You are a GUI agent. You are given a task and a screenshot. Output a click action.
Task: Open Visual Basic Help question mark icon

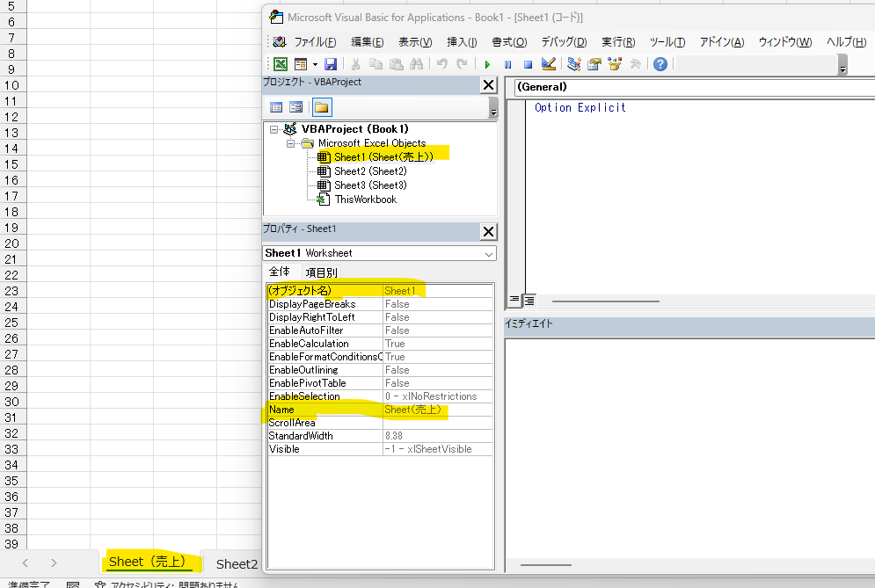pos(660,64)
